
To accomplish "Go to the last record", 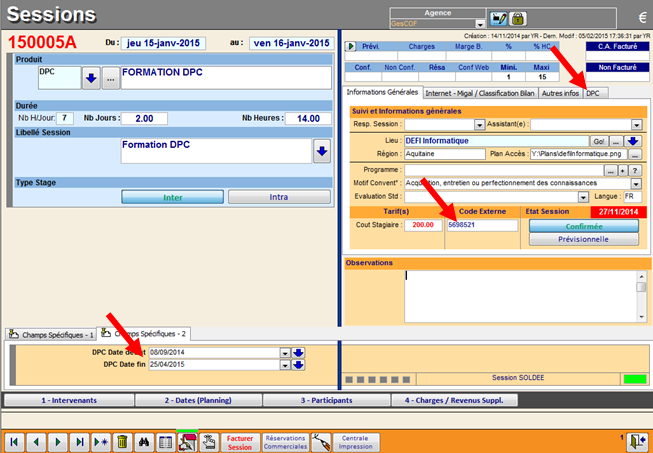I will (x=78, y=440).
